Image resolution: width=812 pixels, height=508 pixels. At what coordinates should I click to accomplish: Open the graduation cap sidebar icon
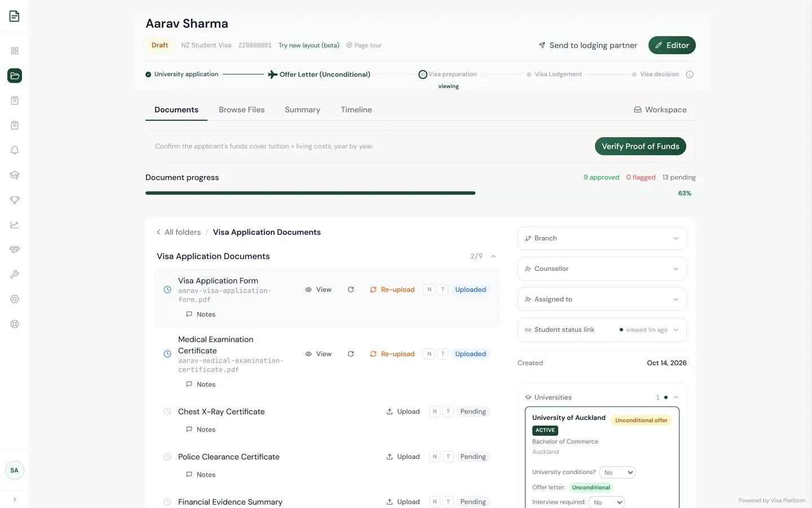(15, 175)
